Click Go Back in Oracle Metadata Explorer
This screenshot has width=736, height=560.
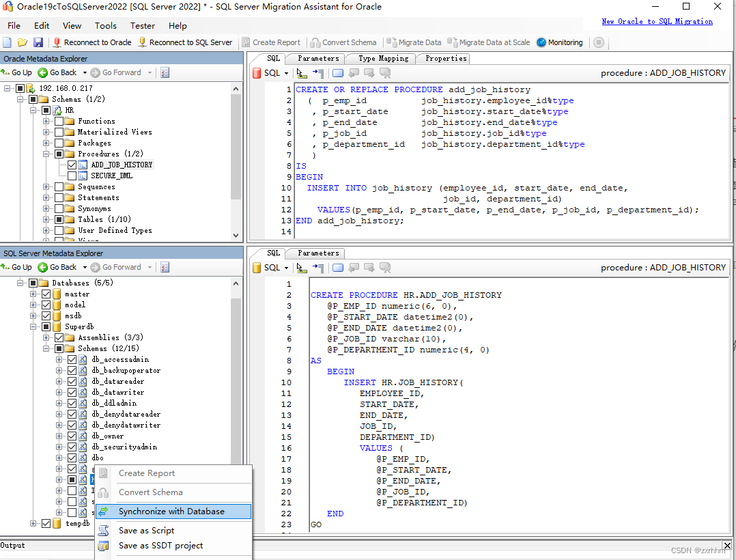pos(57,72)
